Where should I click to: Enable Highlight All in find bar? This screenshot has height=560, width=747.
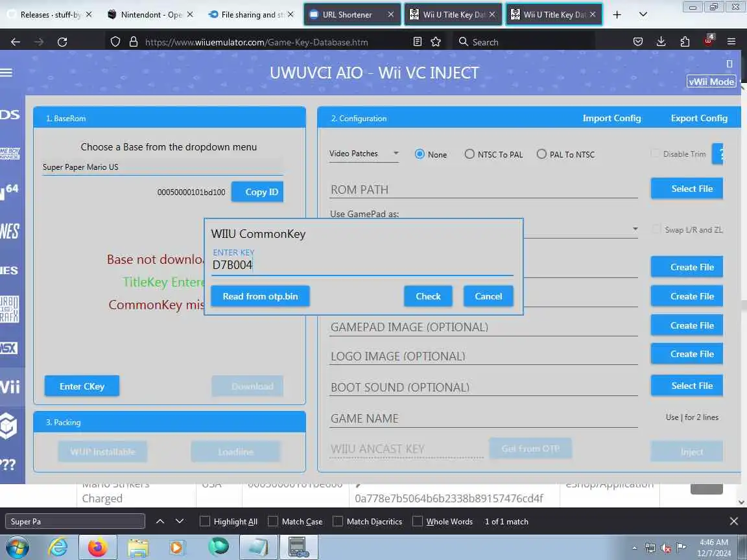coord(205,521)
